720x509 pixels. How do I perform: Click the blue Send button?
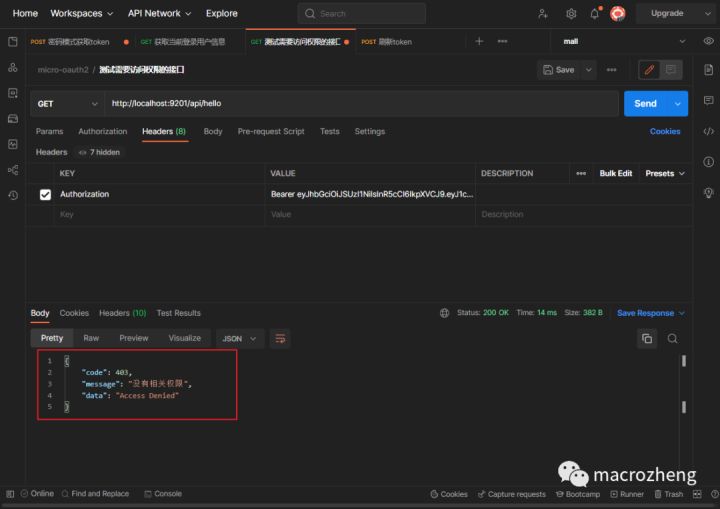pos(645,104)
